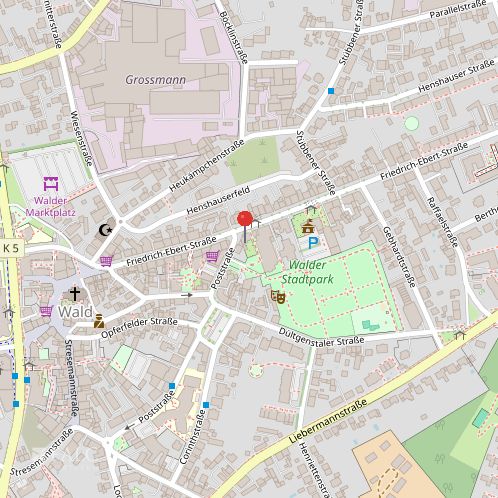Click the police officer icon by Opferfelder Straße
The height and width of the screenshot is (498, 498).
coord(99,321)
